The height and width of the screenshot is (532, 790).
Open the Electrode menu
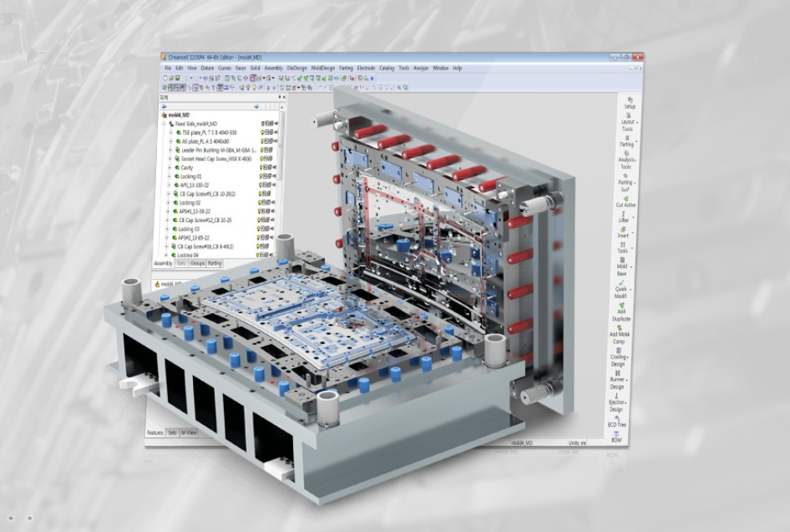point(366,68)
